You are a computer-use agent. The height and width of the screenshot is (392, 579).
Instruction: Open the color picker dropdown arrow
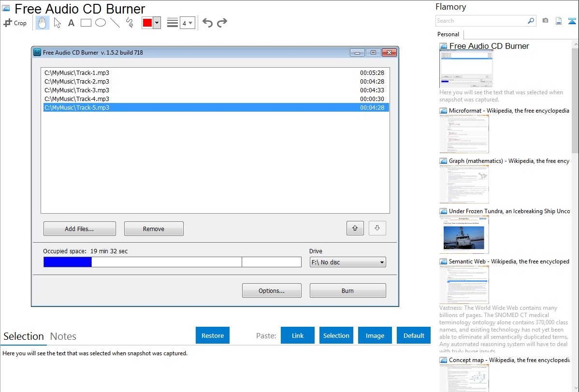click(157, 23)
